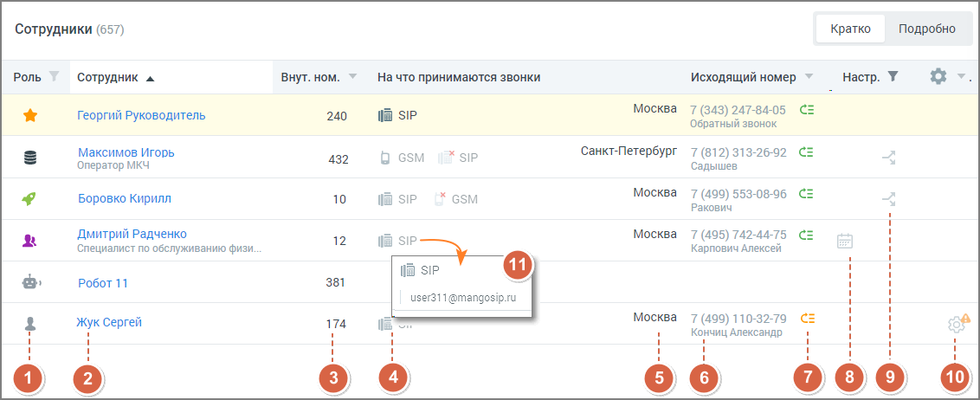Click the SIP icon in Боровко Кирилл's row
This screenshot has height=400, width=980.
coord(385,199)
